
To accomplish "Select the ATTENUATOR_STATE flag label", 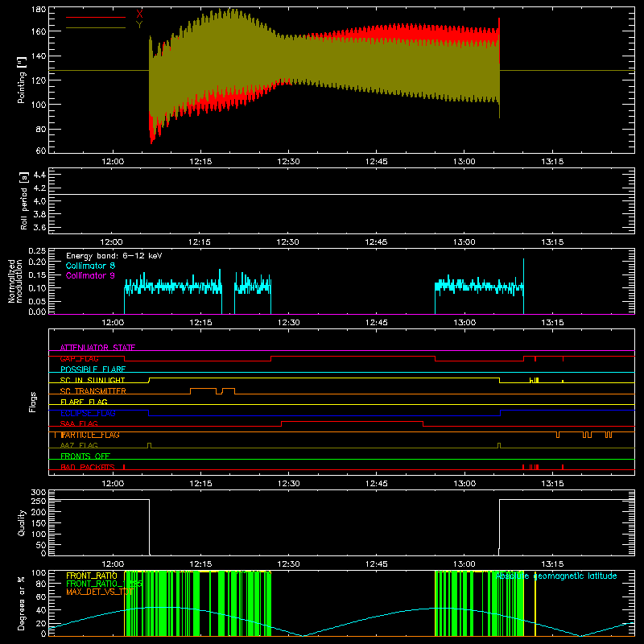I will 97,348.
